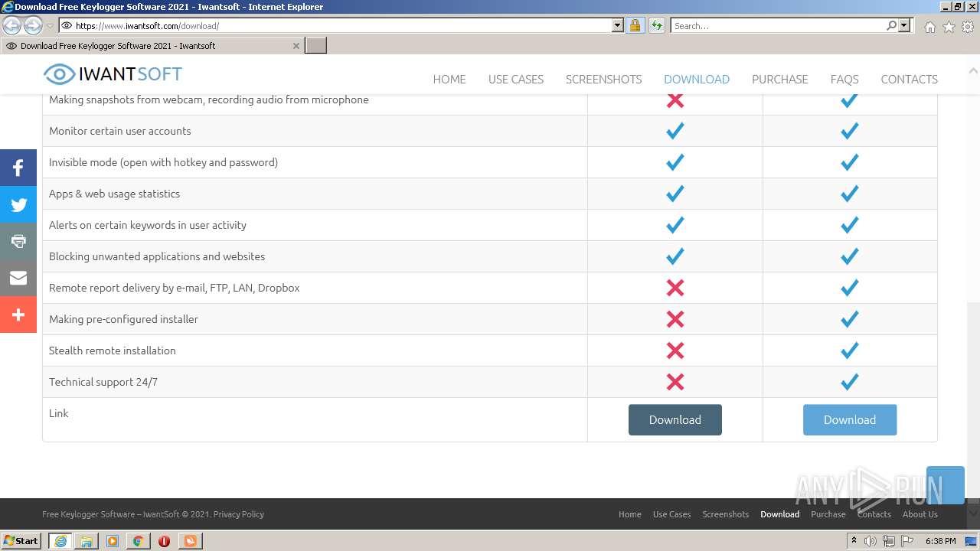
Task: Click the network tray icon
Action: [889, 541]
